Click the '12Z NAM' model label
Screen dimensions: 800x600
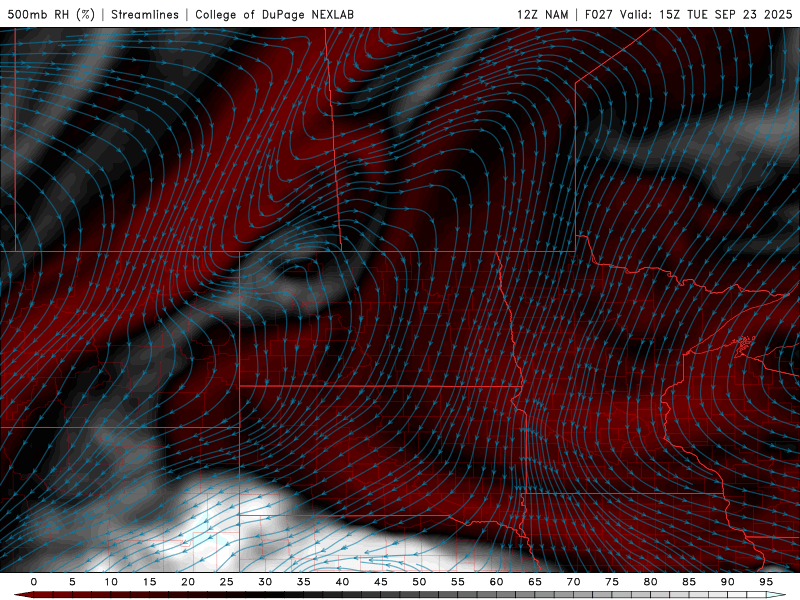coord(542,14)
